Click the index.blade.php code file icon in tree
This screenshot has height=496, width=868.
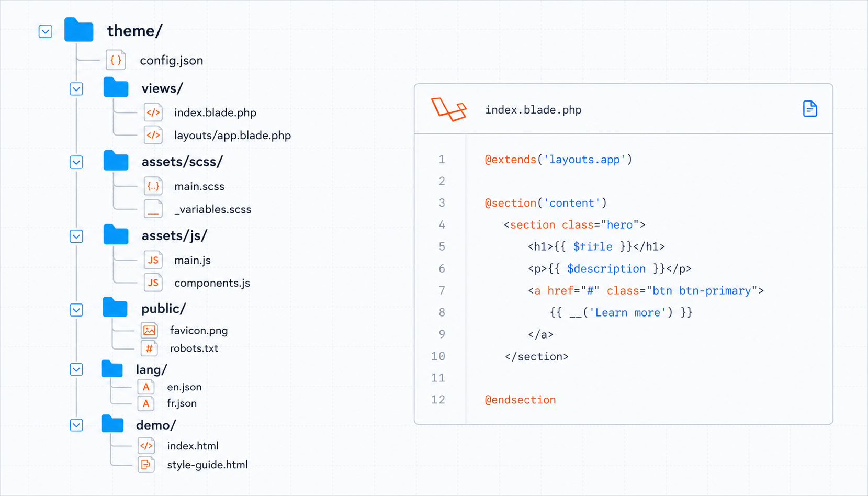click(153, 112)
